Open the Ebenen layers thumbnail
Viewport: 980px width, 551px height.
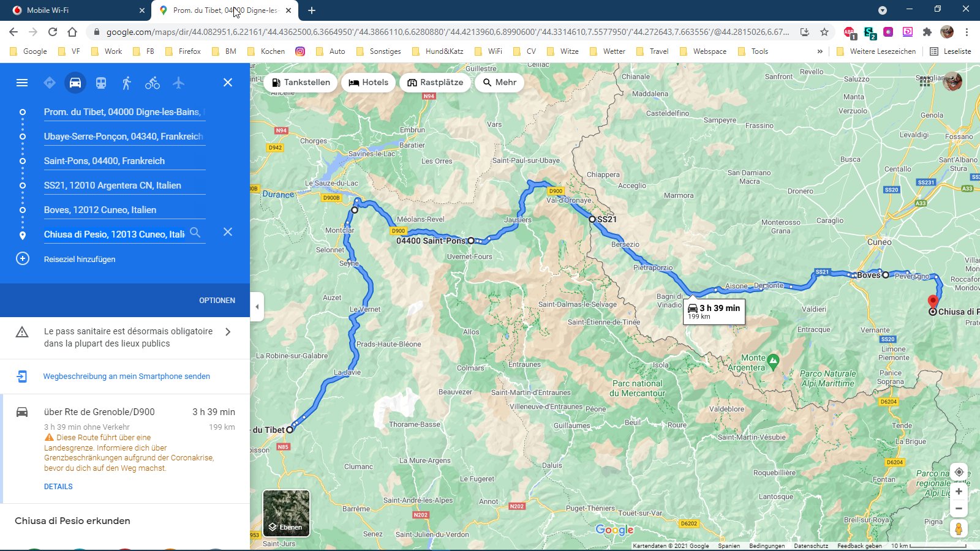286,513
